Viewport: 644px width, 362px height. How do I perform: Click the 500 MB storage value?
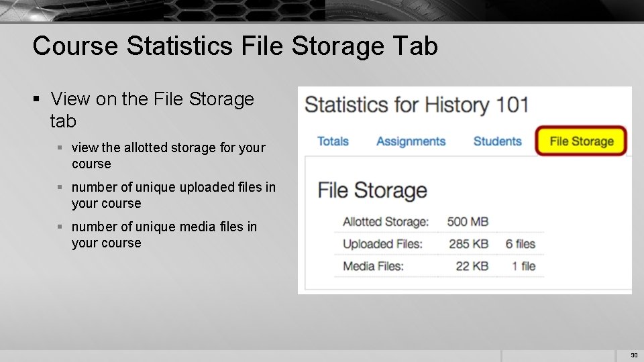[x=468, y=222]
